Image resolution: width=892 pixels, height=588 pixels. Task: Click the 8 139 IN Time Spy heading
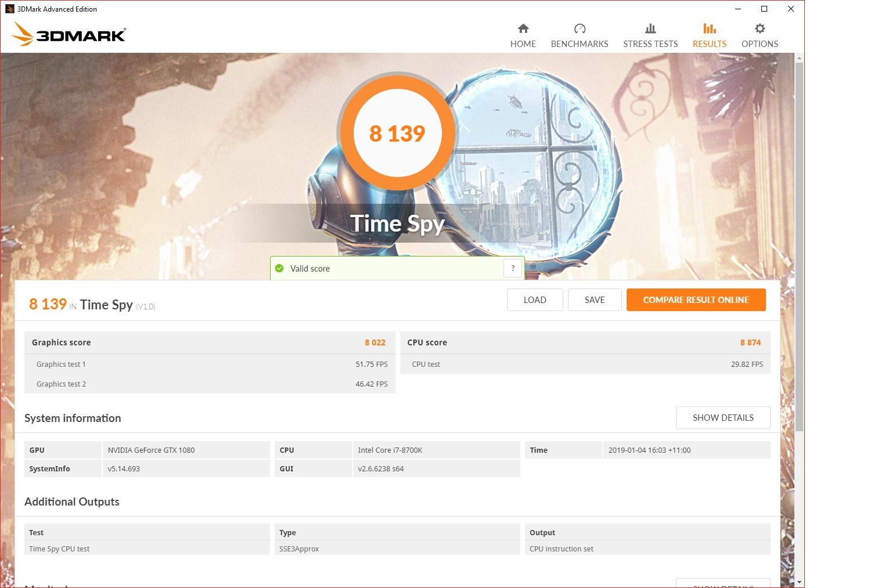pyautogui.click(x=92, y=305)
